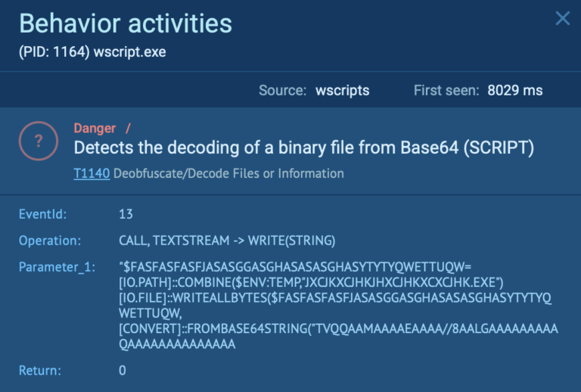Click the red Danger severity label

(x=95, y=129)
